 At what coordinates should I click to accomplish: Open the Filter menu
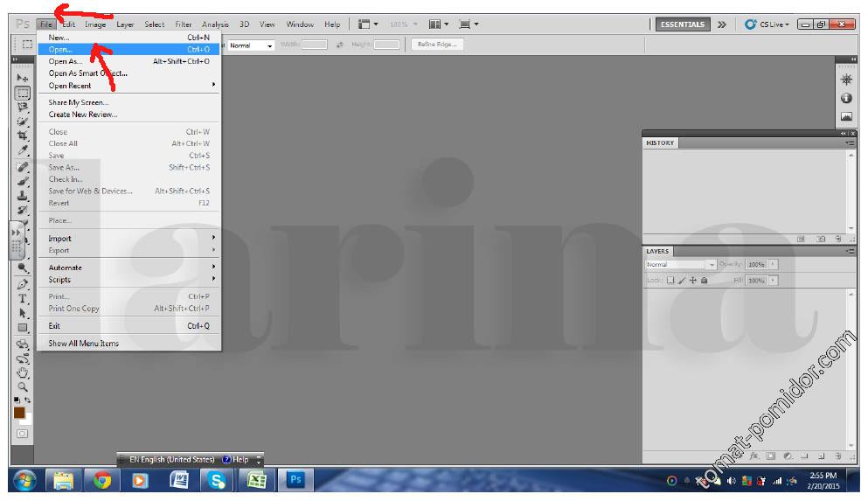pyautogui.click(x=184, y=24)
